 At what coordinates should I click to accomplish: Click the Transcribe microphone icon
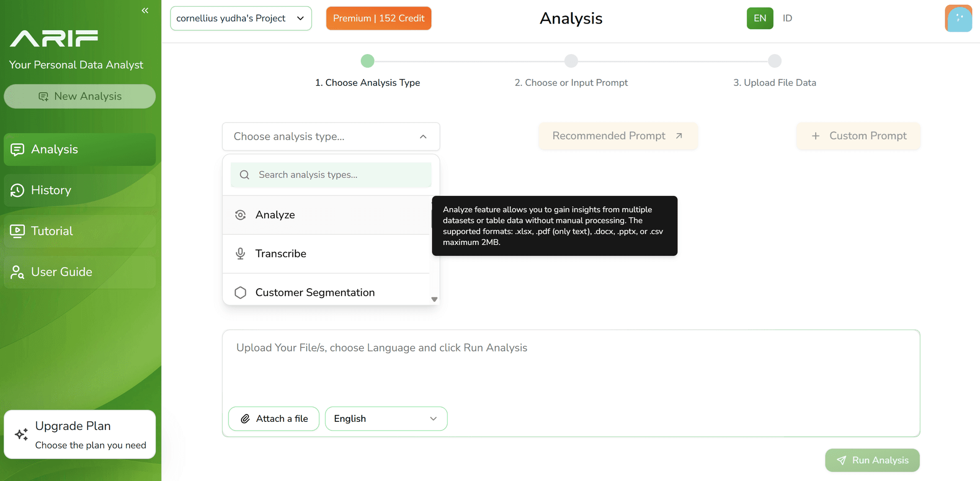click(x=240, y=254)
